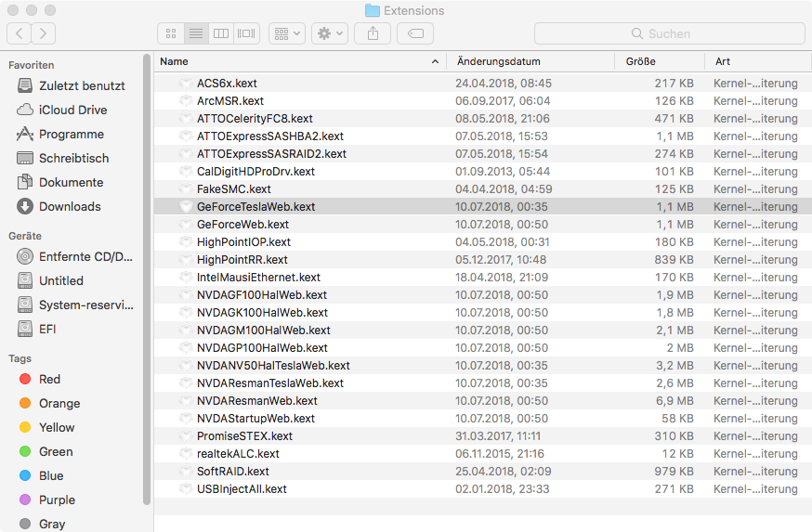The image size is (812, 532).
Task: Select PromiseSTEX.kext file name
Action: click(245, 435)
